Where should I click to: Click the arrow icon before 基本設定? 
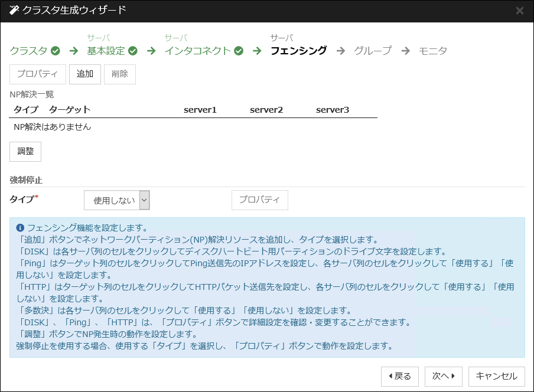click(x=73, y=51)
